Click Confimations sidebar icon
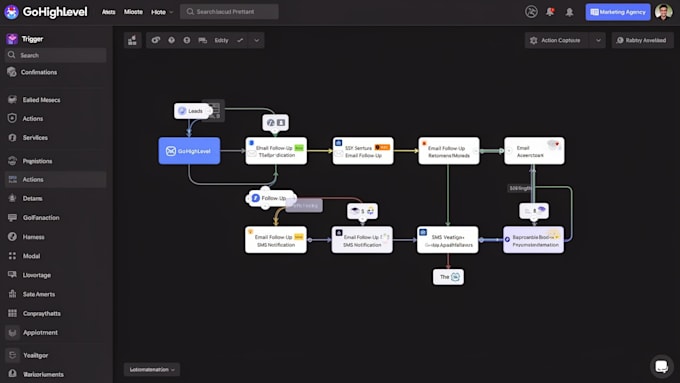Screen dimensions: 680x383 point(12,72)
